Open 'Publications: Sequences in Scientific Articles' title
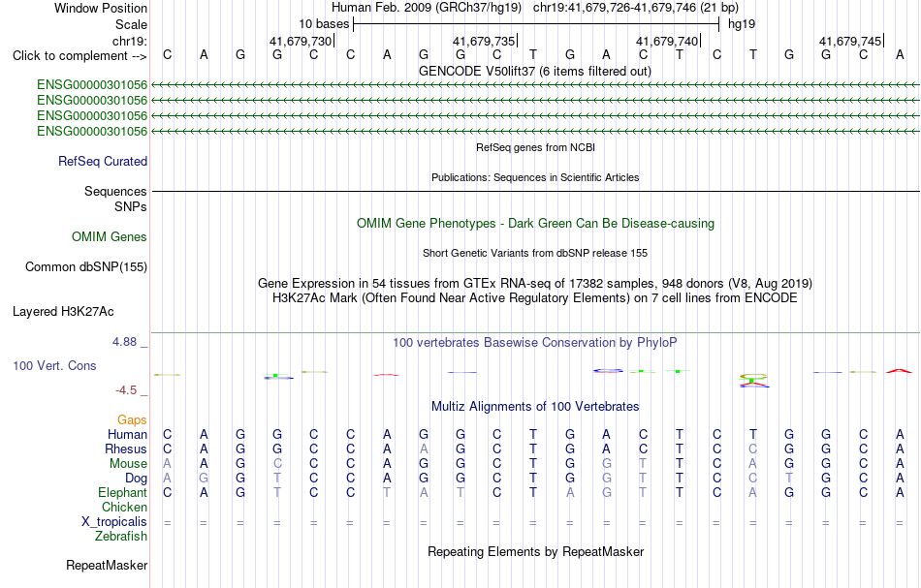 [x=535, y=177]
